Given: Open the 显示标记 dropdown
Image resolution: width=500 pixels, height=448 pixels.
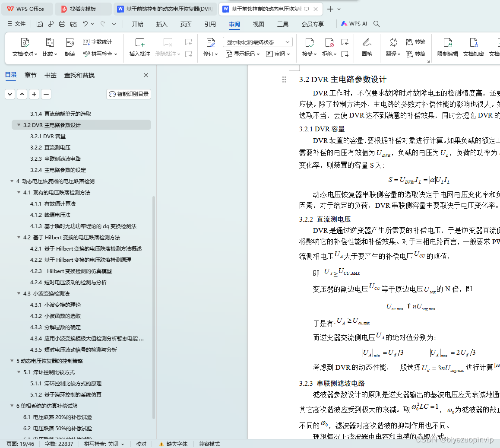Looking at the screenshot, I should point(243,54).
